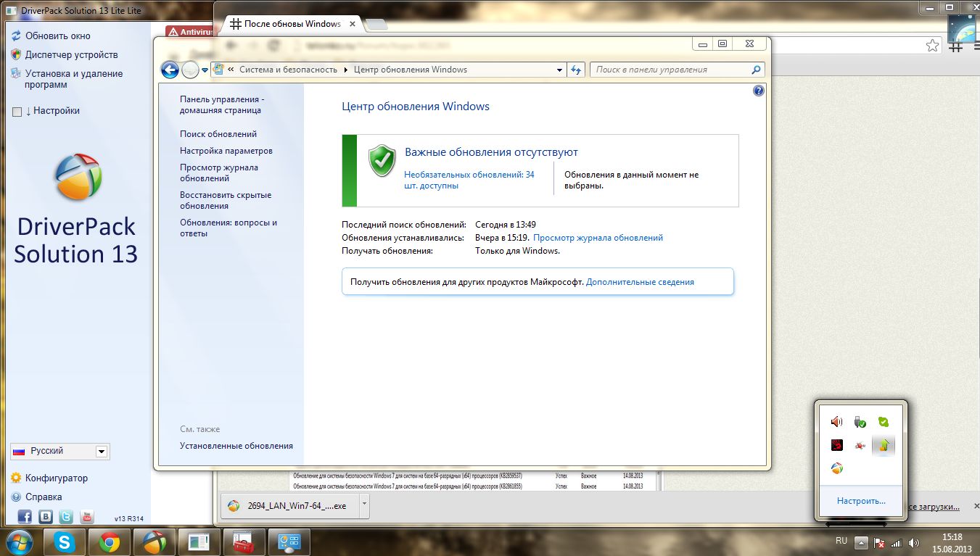Open Обновления: вопросы и ответы
980x556 pixels.
tap(228, 228)
